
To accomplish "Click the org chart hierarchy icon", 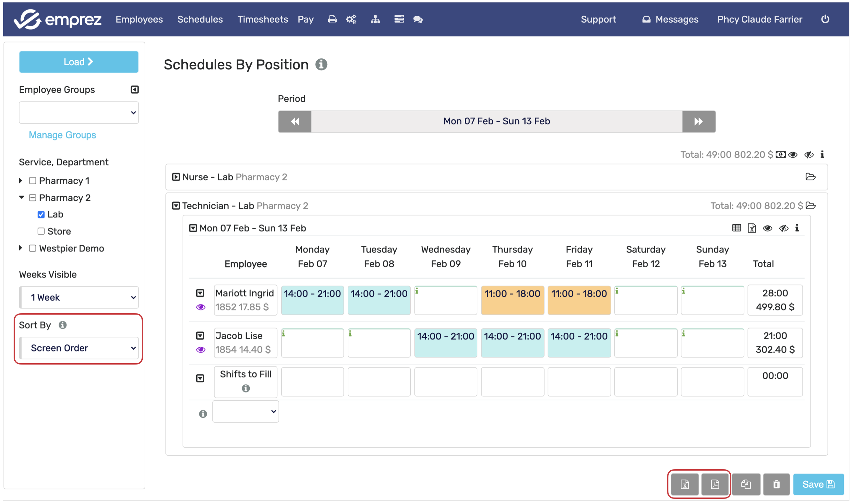I will 375,19.
